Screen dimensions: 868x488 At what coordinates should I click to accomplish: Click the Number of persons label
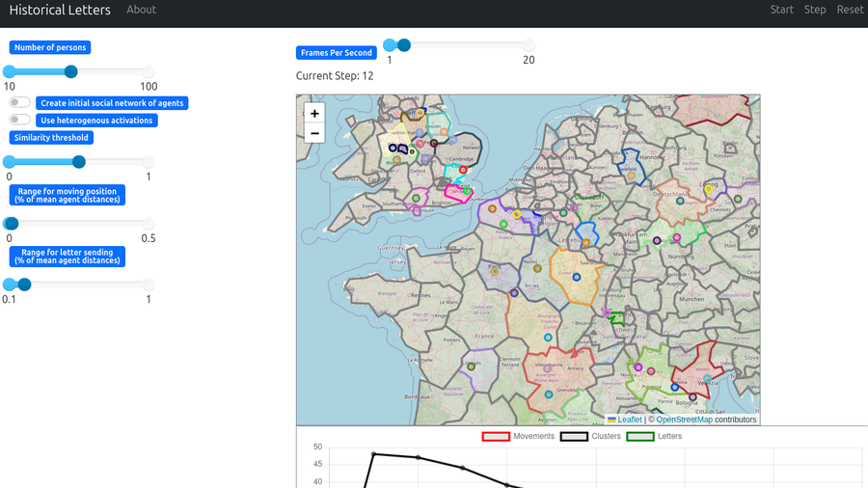(x=50, y=47)
